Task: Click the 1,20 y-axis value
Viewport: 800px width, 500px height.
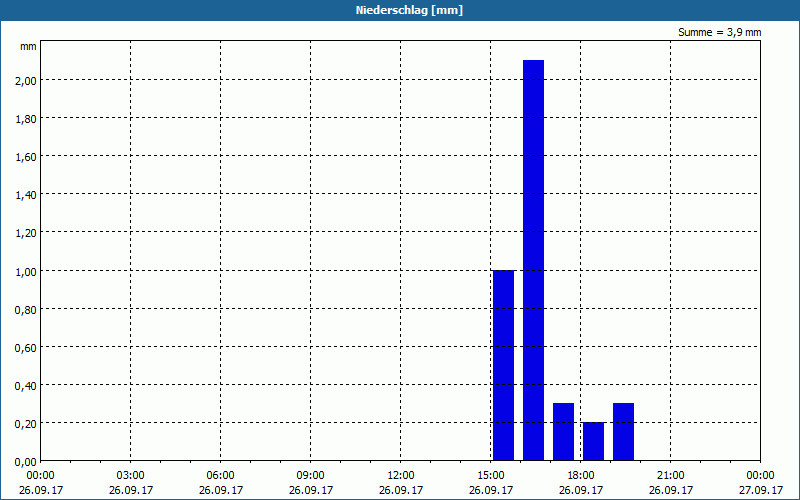Action: [x=26, y=233]
